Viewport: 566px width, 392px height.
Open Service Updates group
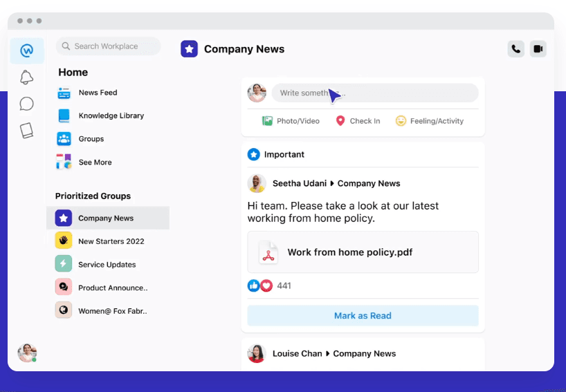(x=107, y=265)
